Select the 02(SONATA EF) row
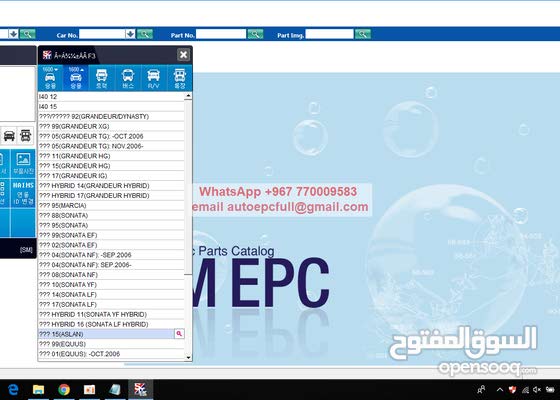 coord(111,245)
